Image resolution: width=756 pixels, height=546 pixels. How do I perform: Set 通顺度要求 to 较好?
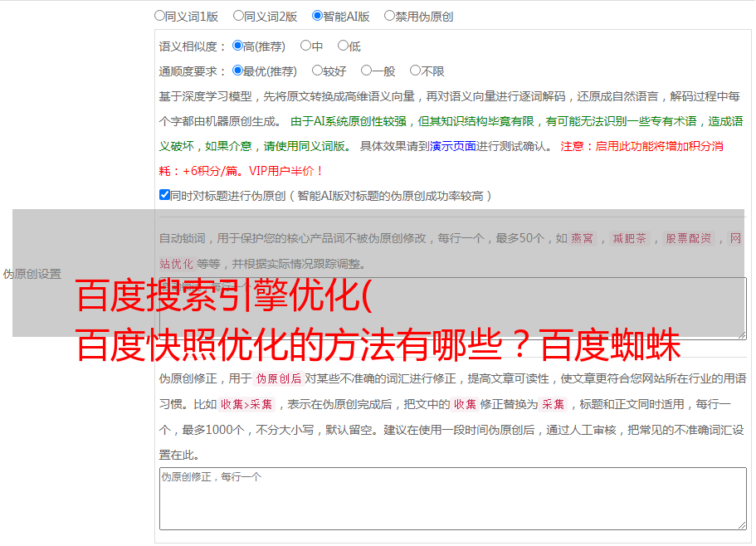317,71
